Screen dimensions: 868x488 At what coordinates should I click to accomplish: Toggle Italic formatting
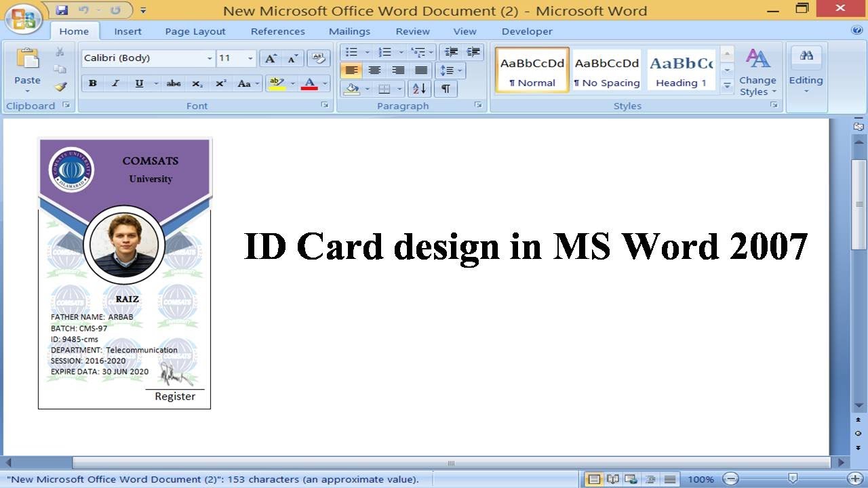coord(115,83)
